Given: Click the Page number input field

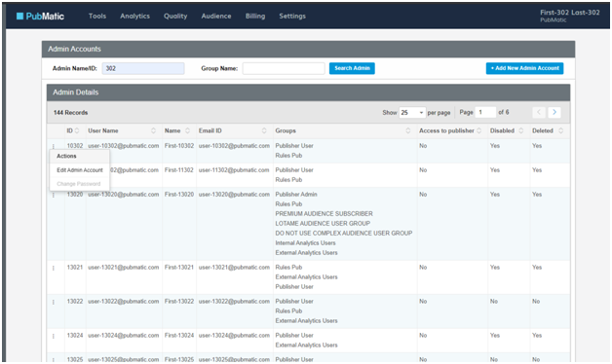Looking at the screenshot, I should pyautogui.click(x=485, y=112).
